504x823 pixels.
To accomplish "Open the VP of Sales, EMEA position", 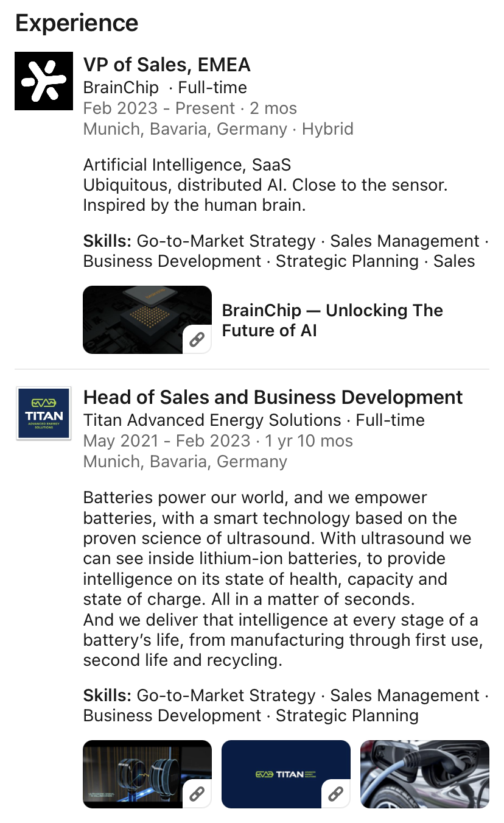I will click(x=167, y=65).
